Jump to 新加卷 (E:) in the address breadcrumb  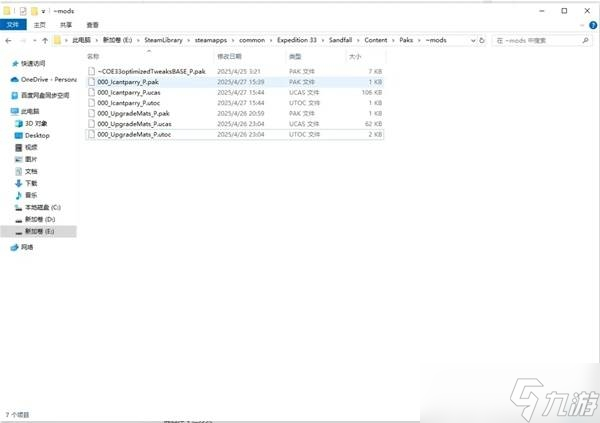[117, 40]
